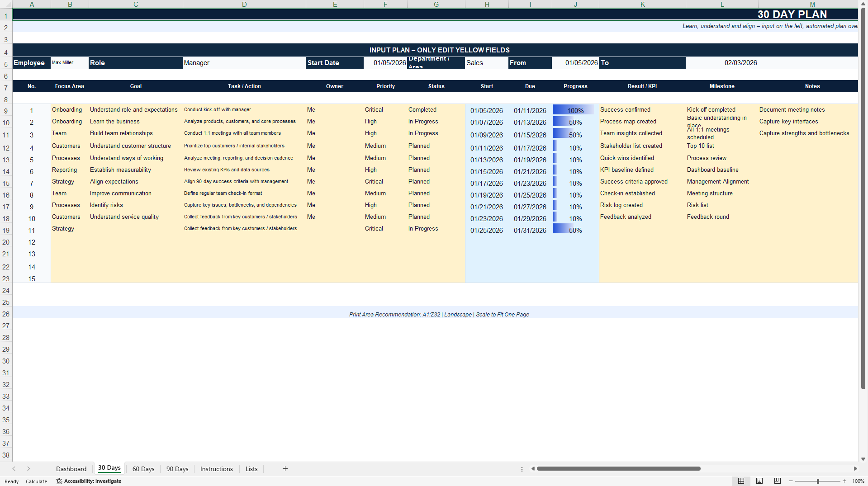The image size is (868, 486).
Task: Click 'Establish measurability' goal cell
Action: click(x=136, y=170)
